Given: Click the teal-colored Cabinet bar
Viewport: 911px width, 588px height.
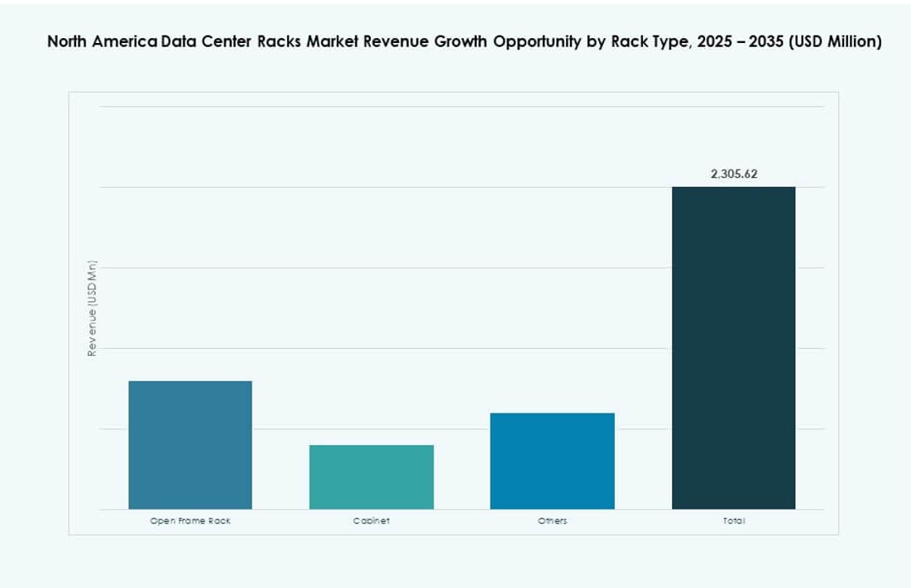Looking at the screenshot, I should tap(372, 477).
